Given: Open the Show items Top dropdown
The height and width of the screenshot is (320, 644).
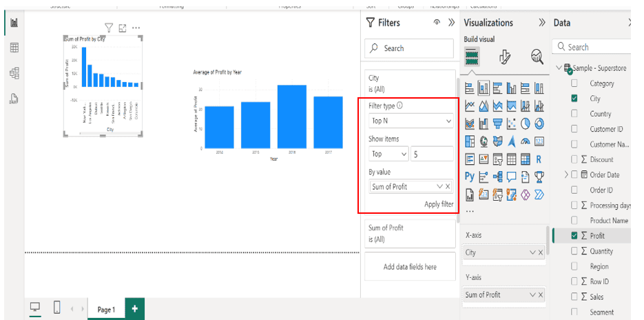Looking at the screenshot, I should (388, 154).
